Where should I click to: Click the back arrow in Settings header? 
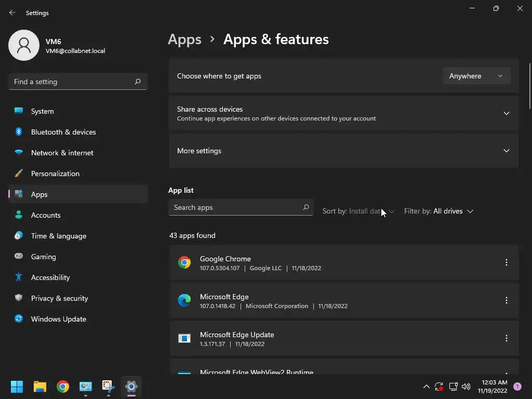tap(12, 12)
